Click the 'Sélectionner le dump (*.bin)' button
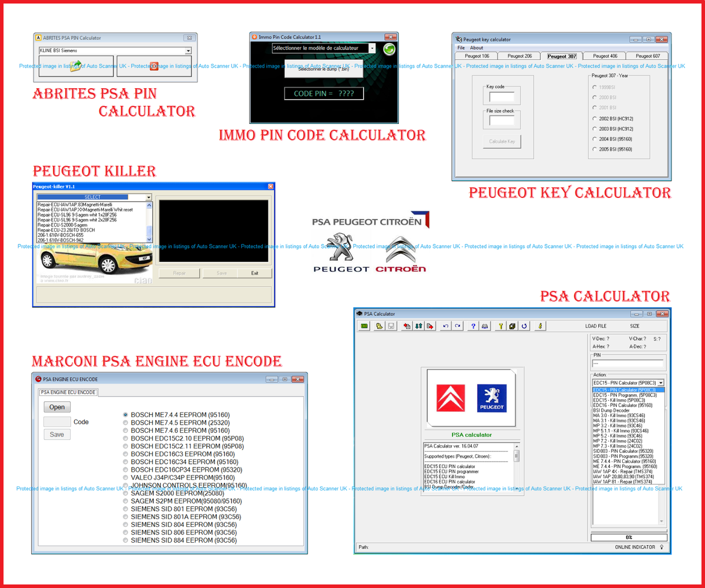This screenshot has height=588, width=705. (x=323, y=69)
